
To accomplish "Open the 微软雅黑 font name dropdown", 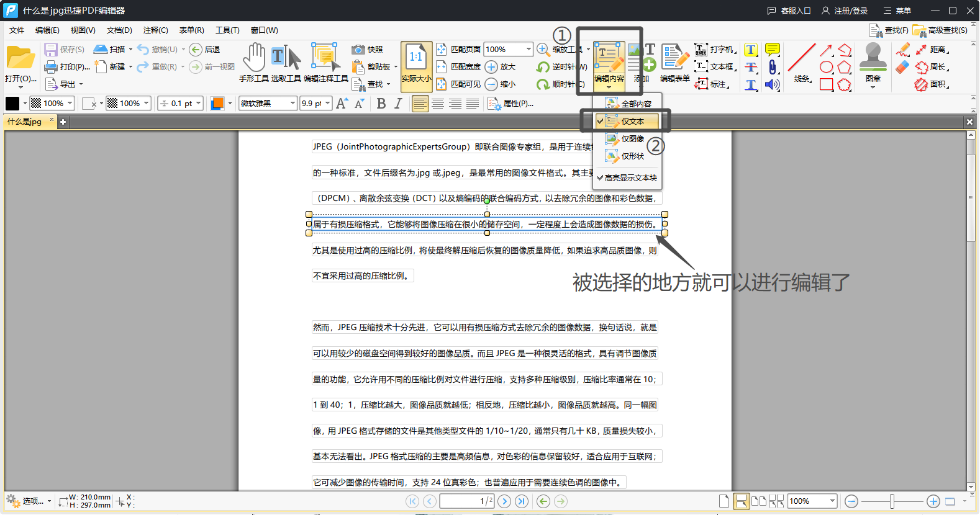I will pos(293,104).
